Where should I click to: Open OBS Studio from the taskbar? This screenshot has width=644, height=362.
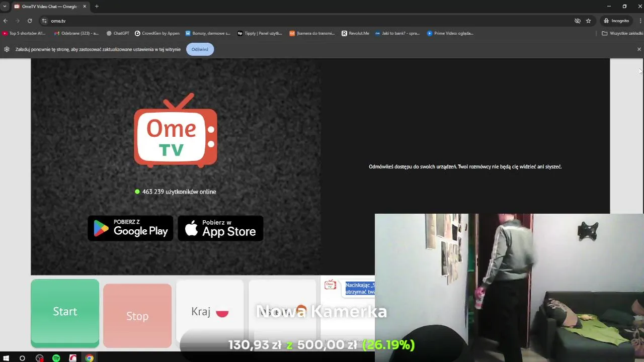(40, 358)
